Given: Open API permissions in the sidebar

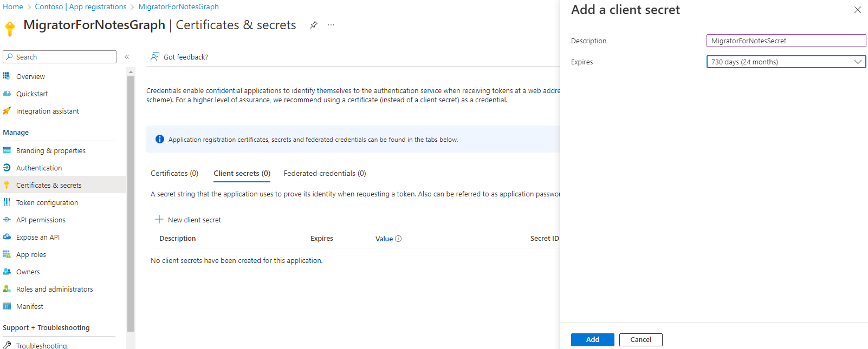Looking at the screenshot, I should tap(41, 220).
